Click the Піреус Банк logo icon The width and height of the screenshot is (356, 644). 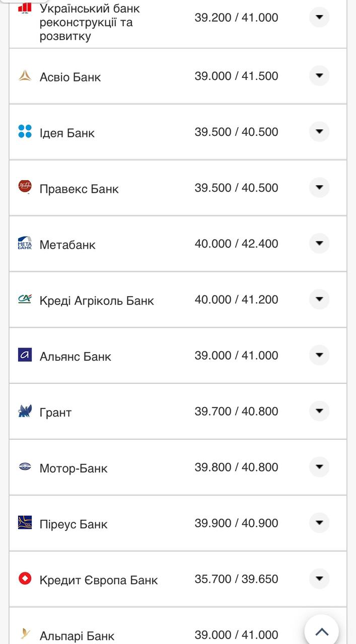click(x=25, y=523)
